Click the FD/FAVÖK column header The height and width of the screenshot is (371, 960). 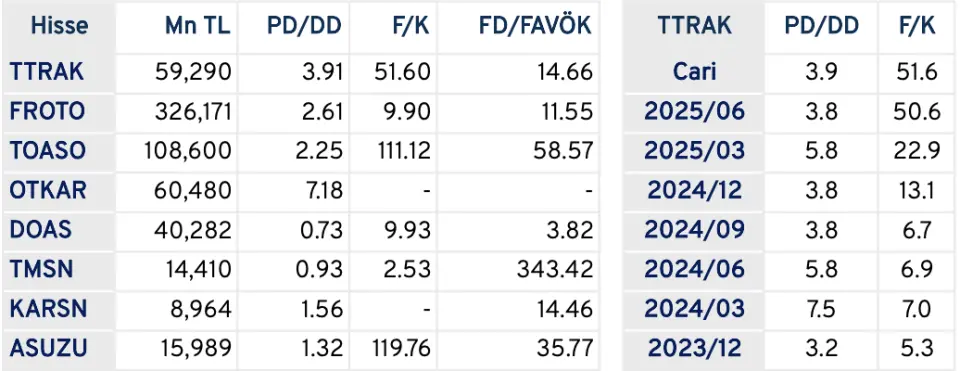536,25
